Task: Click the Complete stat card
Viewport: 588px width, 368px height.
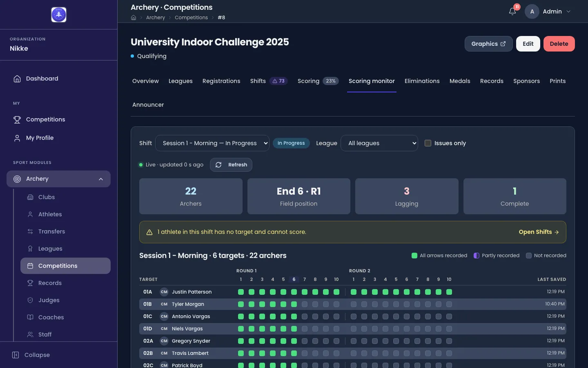Action: pos(515,196)
